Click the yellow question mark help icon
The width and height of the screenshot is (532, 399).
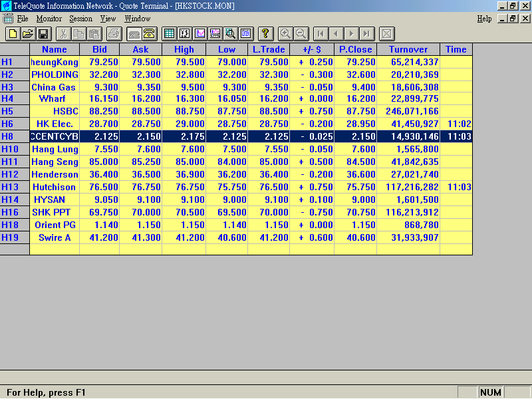[x=265, y=34]
